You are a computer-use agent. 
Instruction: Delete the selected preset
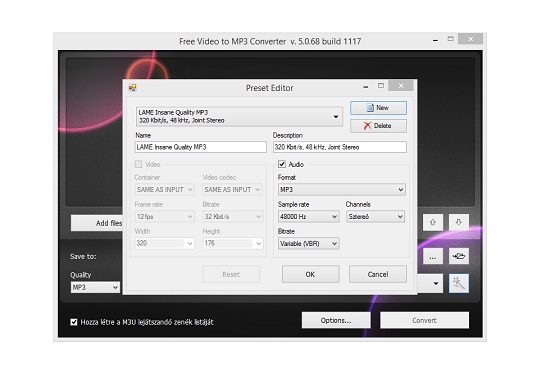tap(378, 126)
